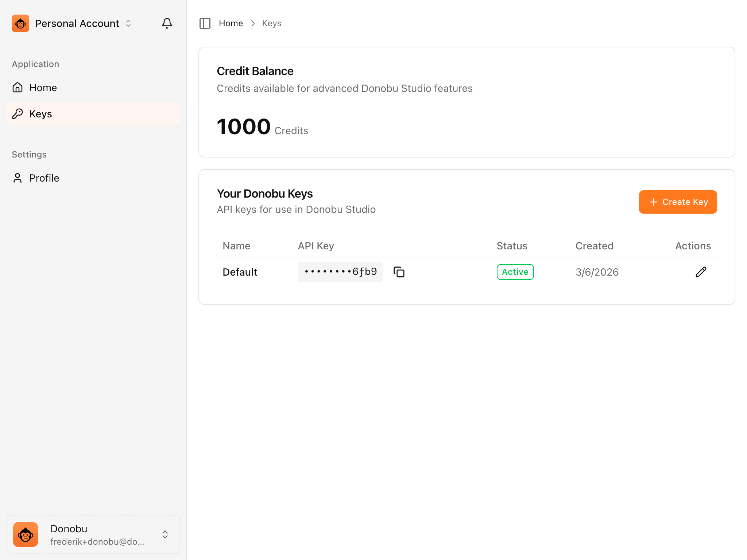This screenshot has height=560, width=747.
Task: Click the Profile person icon
Action: (18, 178)
